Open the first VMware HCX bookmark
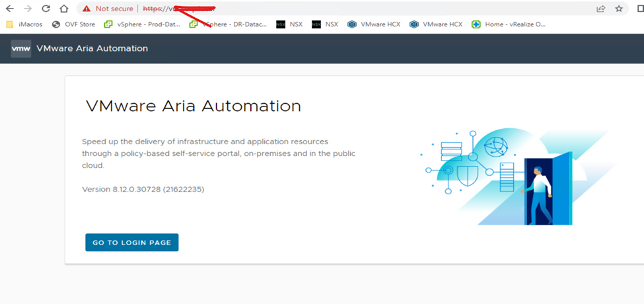This screenshot has height=304, width=644. point(374,24)
